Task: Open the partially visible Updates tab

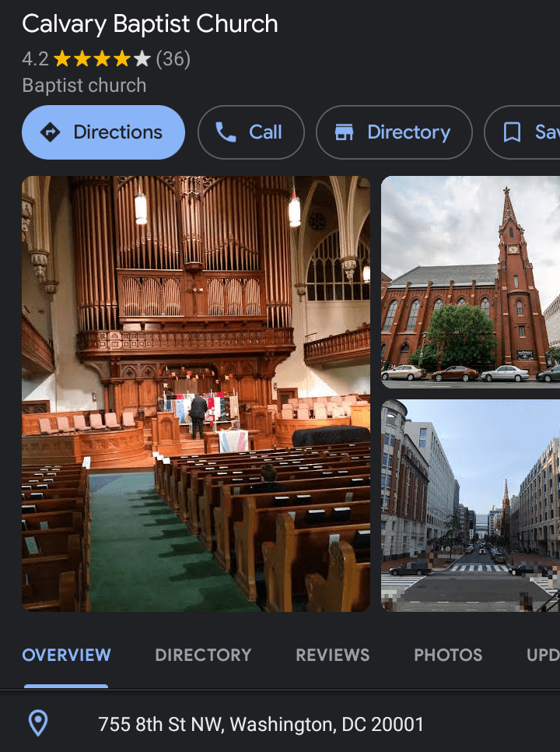Action: tap(543, 655)
